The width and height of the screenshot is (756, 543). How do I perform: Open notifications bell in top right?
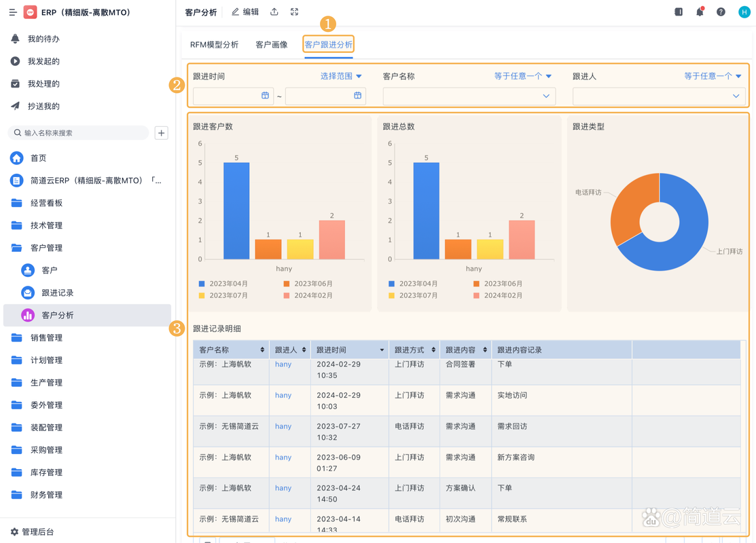[x=700, y=12]
